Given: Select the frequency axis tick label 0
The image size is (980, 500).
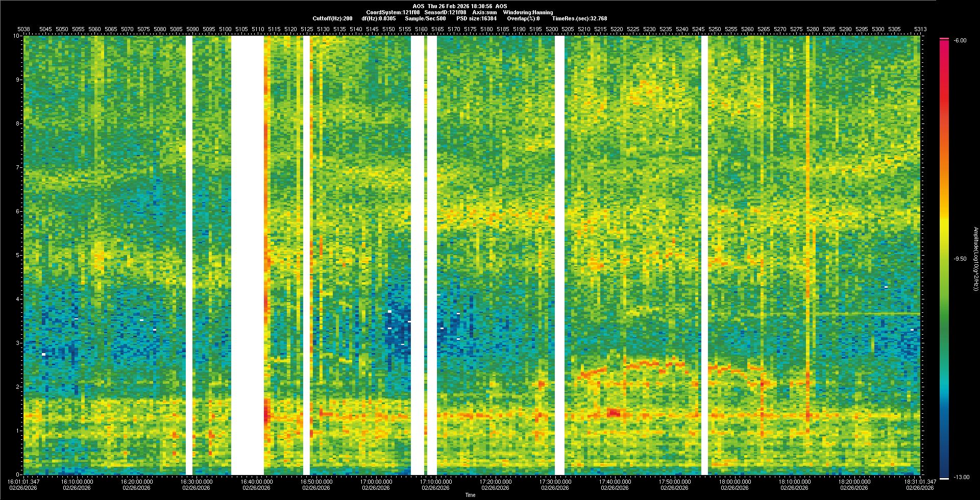Looking at the screenshot, I should coord(18,474).
